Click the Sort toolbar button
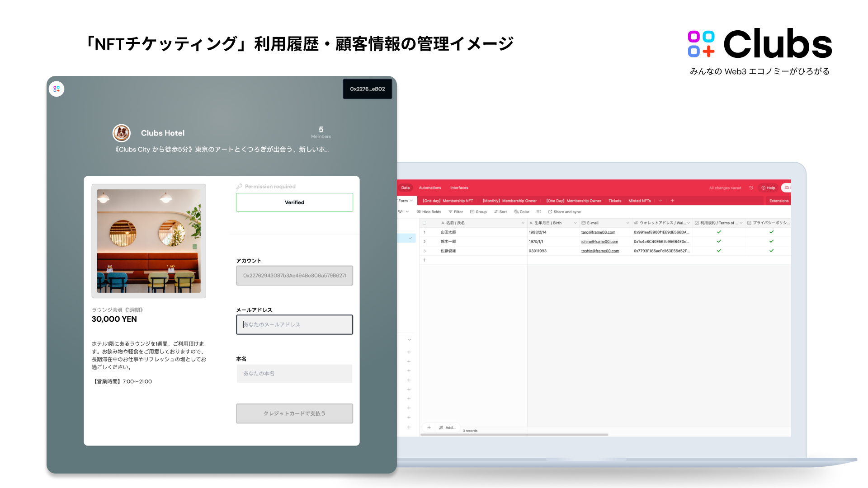Image resolution: width=868 pixels, height=488 pixels. click(x=500, y=211)
